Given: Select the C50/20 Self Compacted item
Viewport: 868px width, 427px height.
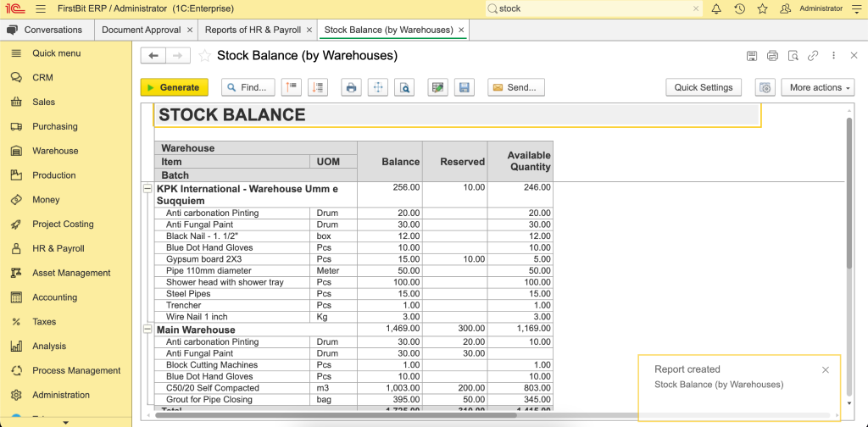Looking at the screenshot, I should 213,388.
